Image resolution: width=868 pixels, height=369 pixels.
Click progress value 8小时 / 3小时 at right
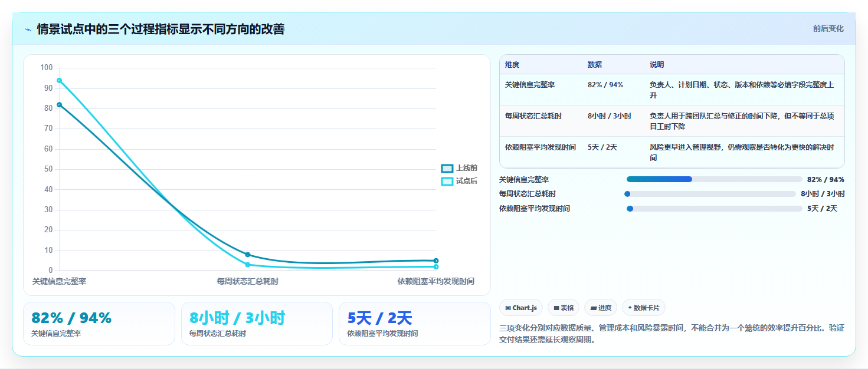823,194
